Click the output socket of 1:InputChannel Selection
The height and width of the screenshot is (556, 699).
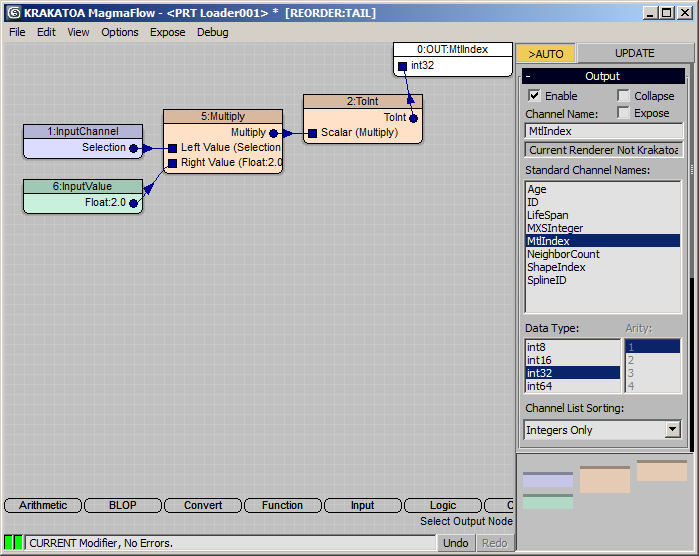point(133,148)
